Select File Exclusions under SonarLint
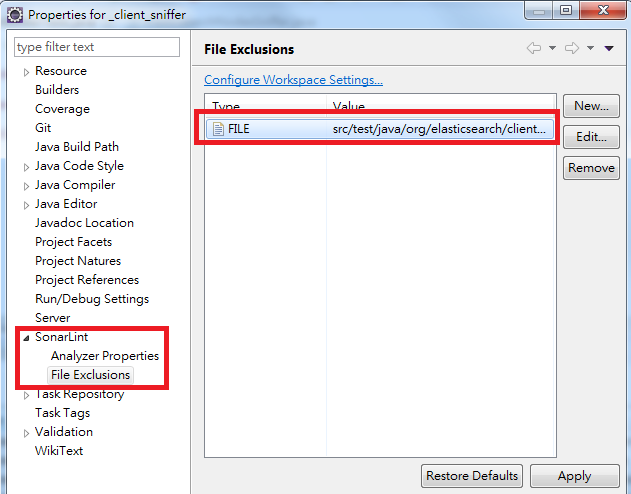The height and width of the screenshot is (494, 631). click(91, 375)
